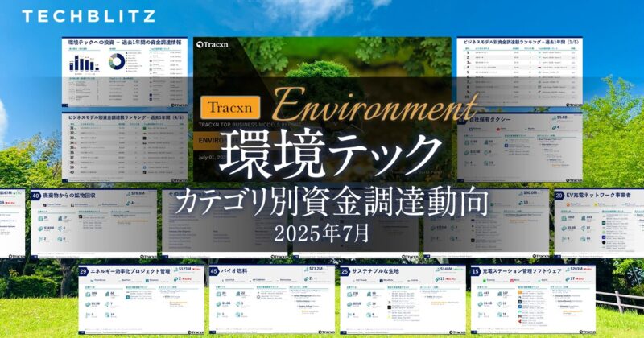Open the "バイオ燃料" slide thumbnail
Screen dimensions: 644x338
pos(272,299)
